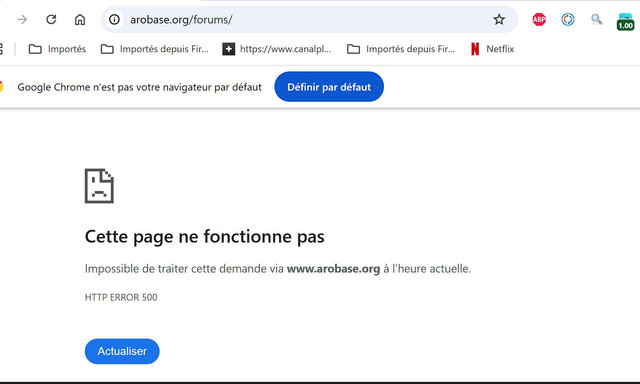Bookmark this page with the star icon
Screen dimensions: 640x384
pos(499,19)
